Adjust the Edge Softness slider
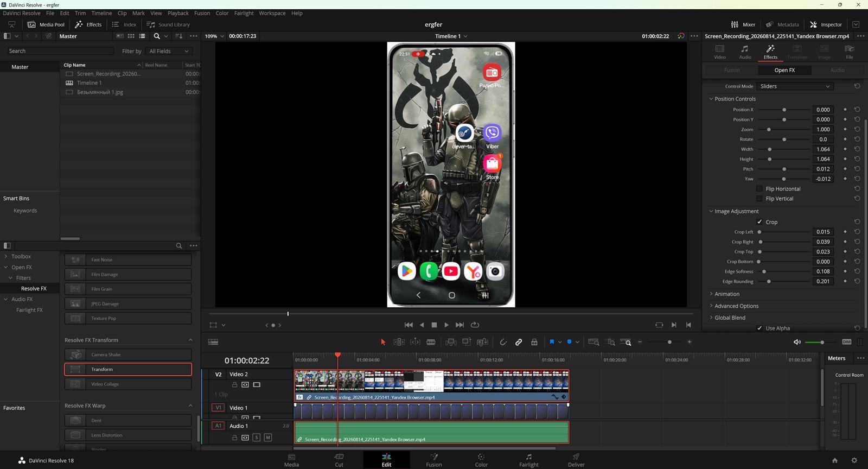The width and height of the screenshot is (868, 469). click(764, 271)
